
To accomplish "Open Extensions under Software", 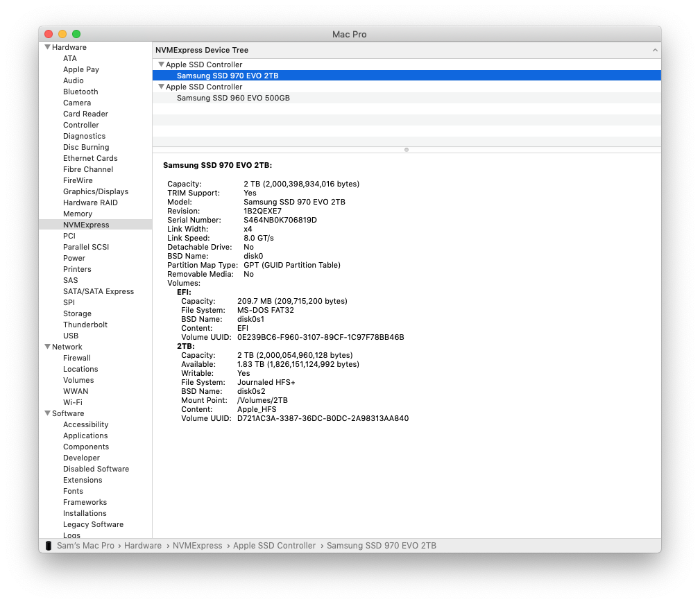I will (x=83, y=480).
